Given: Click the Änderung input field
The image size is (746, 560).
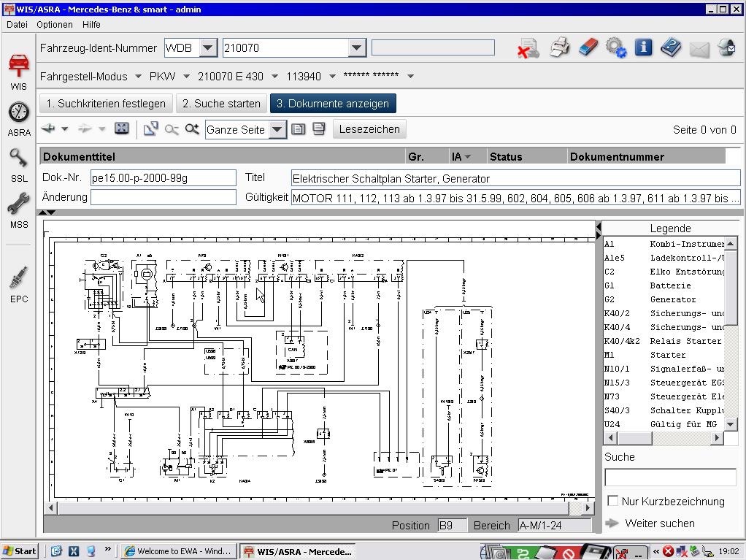Looking at the screenshot, I should [x=164, y=197].
